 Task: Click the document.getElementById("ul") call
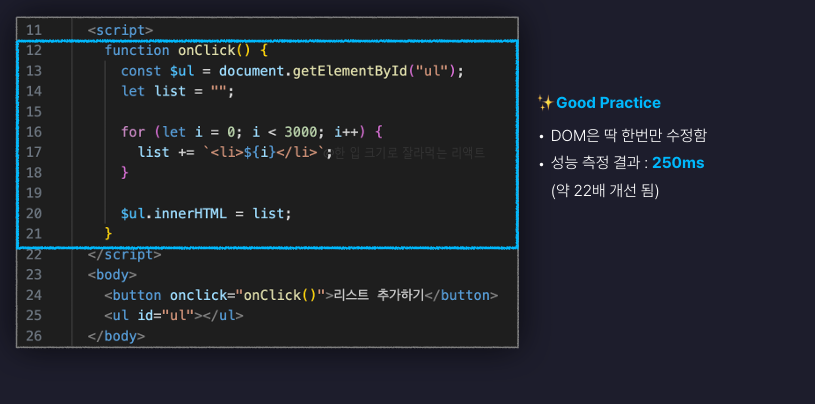tap(337, 71)
